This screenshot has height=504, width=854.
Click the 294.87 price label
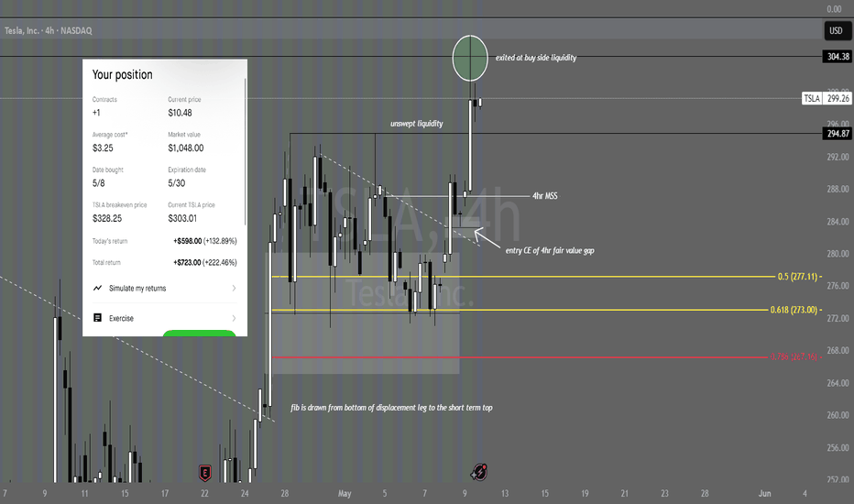tap(838, 134)
